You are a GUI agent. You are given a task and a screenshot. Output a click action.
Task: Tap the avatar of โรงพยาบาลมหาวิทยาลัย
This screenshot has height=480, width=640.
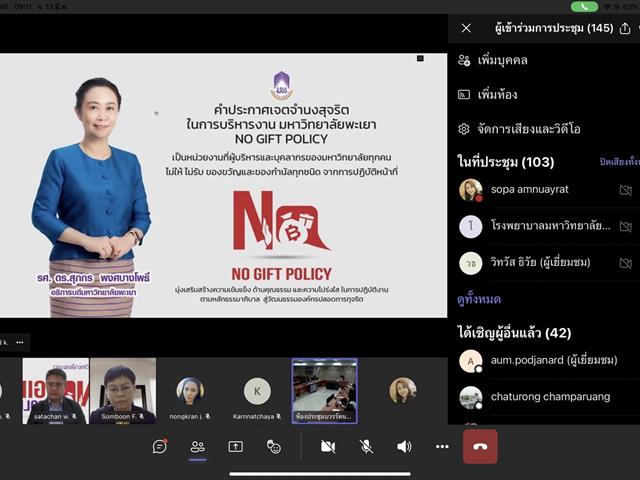click(471, 226)
